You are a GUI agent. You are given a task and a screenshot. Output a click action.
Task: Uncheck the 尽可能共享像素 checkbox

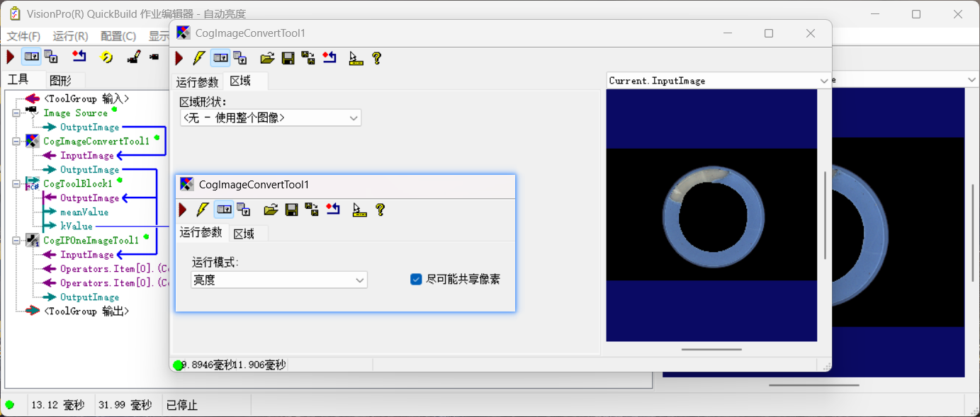click(416, 280)
